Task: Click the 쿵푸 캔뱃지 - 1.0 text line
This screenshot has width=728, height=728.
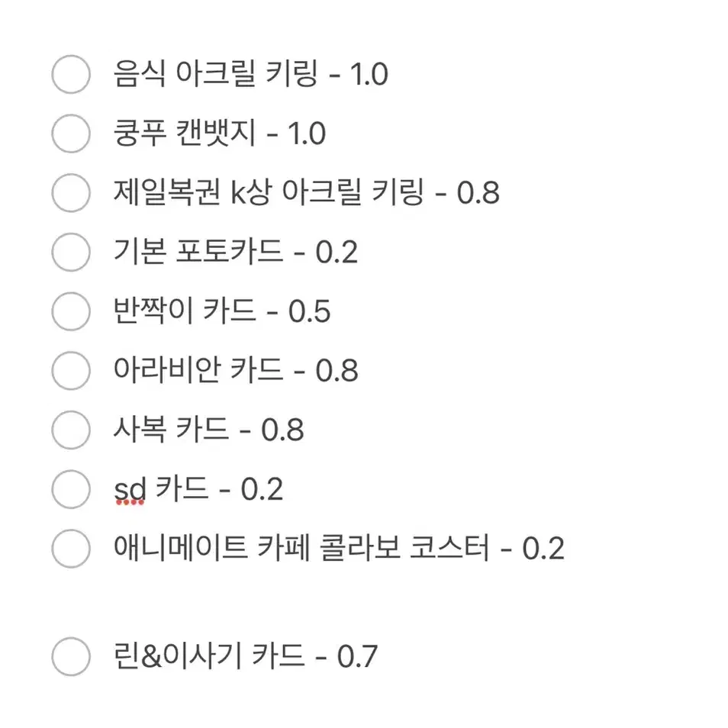Action: 220,134
